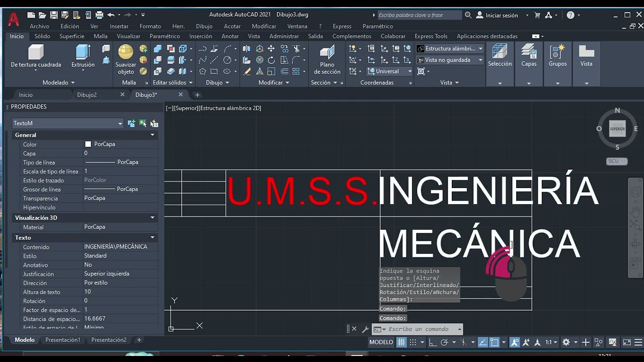
Task: Click the Trim scissors tool
Action: click(296, 49)
